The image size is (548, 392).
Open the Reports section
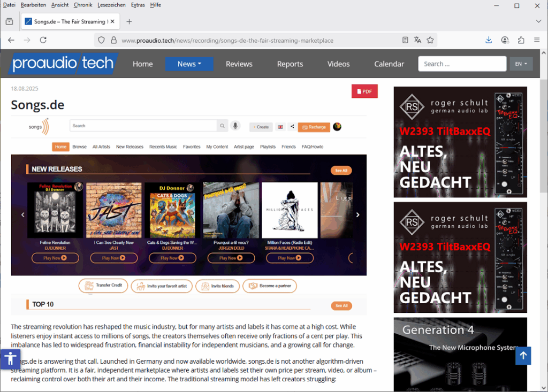tap(290, 64)
